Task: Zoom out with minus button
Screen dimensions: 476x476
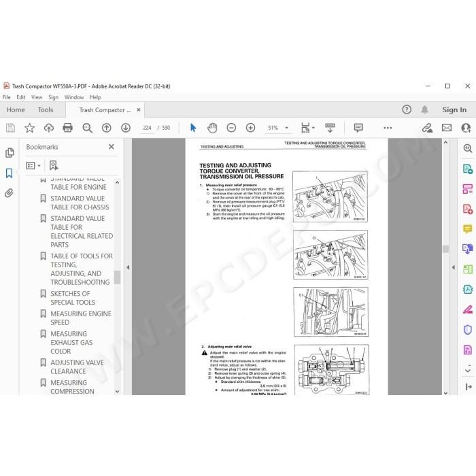Action: (x=231, y=128)
